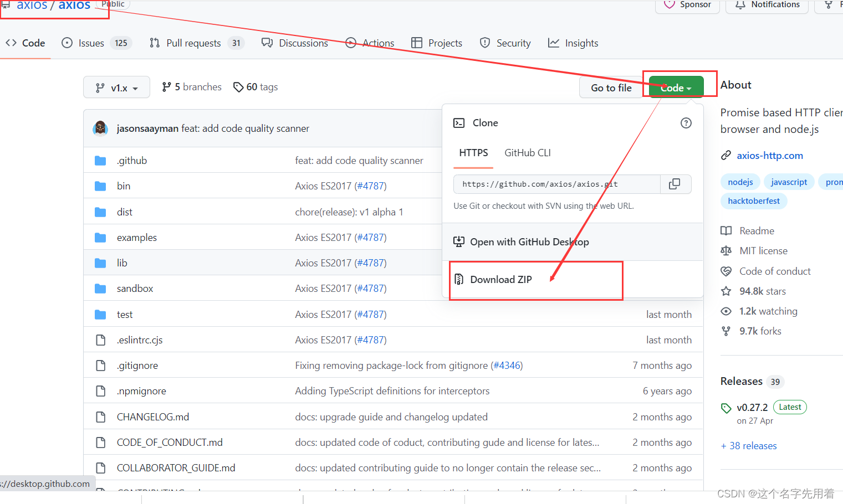This screenshot has height=504, width=843.
Task: Open the v1.x branch dropdown
Action: (116, 88)
